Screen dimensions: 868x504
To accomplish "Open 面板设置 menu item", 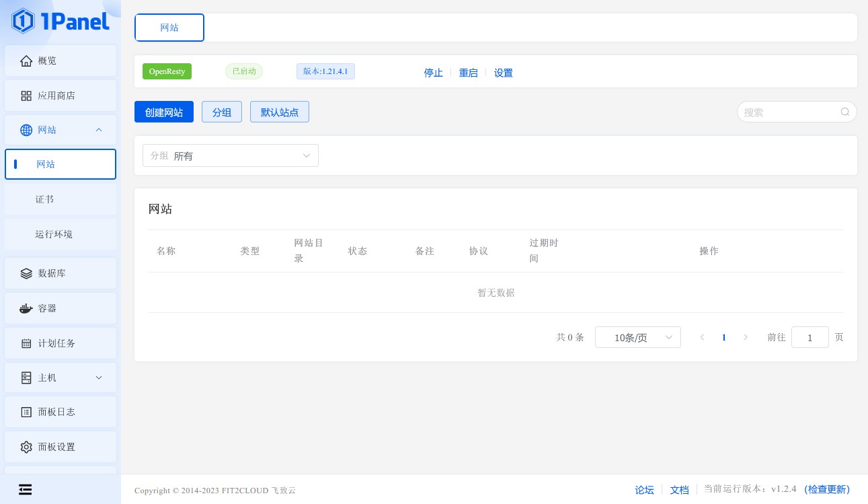I will pos(61,447).
